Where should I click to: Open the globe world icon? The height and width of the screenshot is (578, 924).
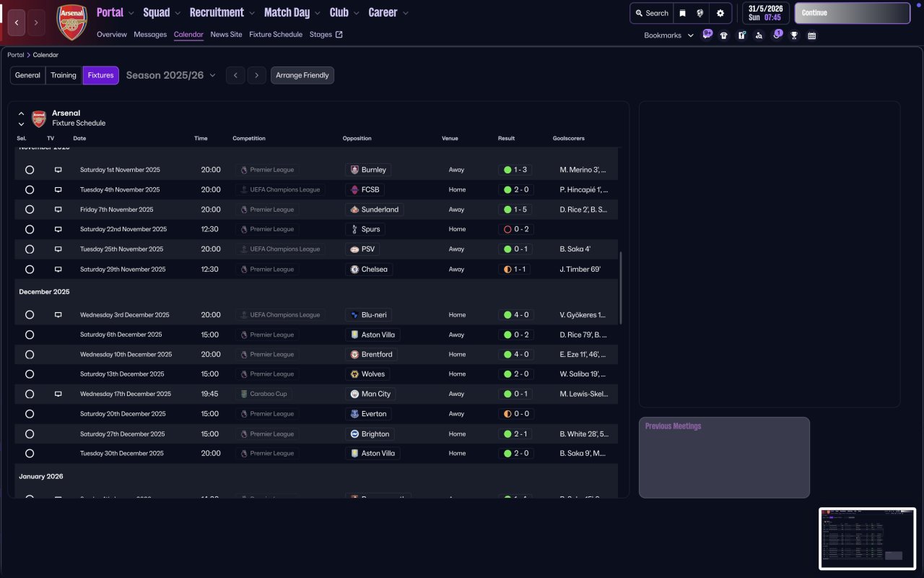coord(700,13)
